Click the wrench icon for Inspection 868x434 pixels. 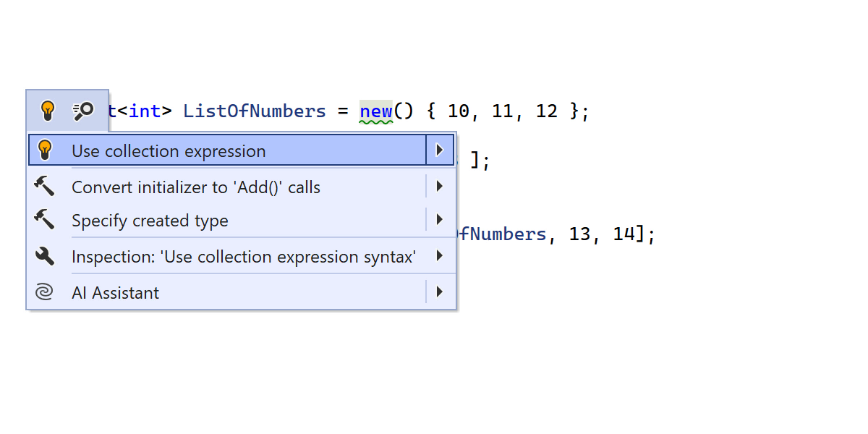click(x=45, y=256)
